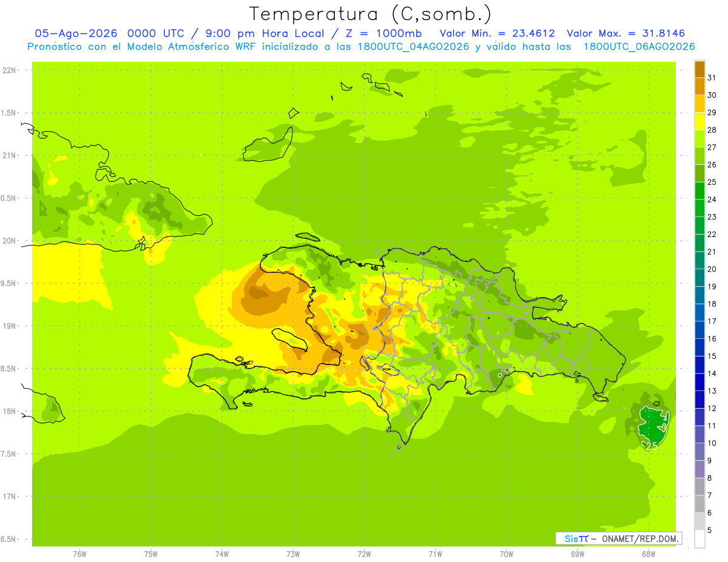Click the "76W" longitude axis label
The width and height of the screenshot is (728, 562).
[x=79, y=554]
